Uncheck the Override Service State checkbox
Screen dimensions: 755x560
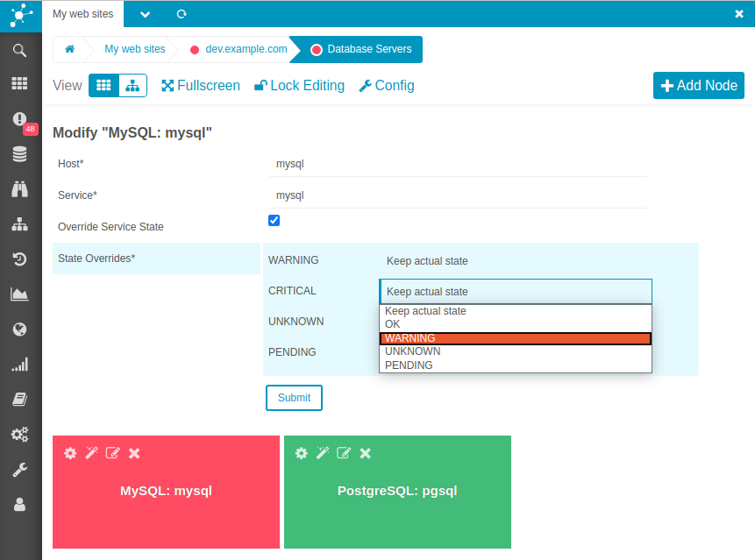[x=274, y=220]
